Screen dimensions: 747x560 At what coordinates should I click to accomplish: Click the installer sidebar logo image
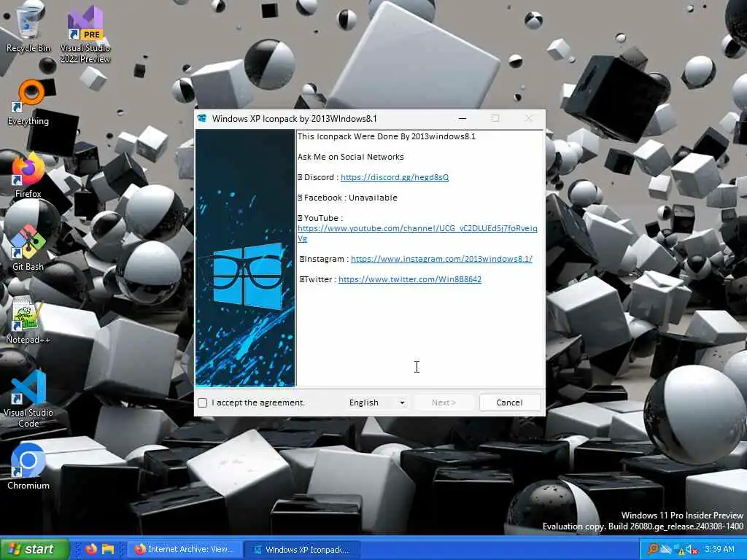point(245,257)
